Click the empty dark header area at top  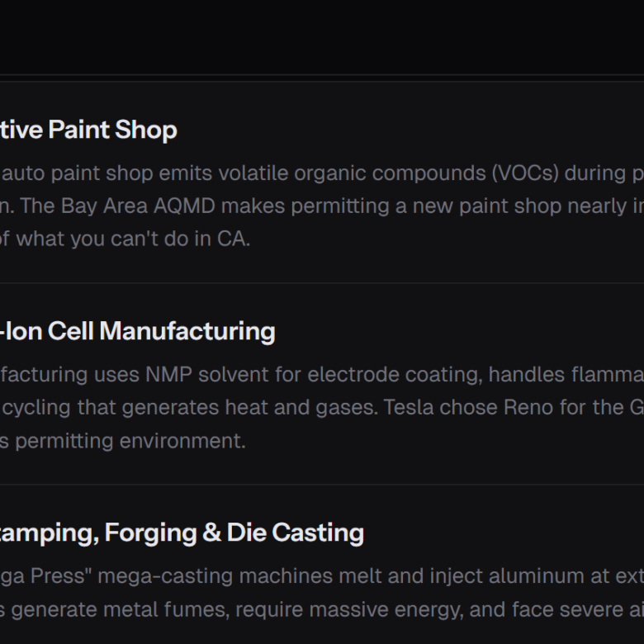tap(322, 37)
